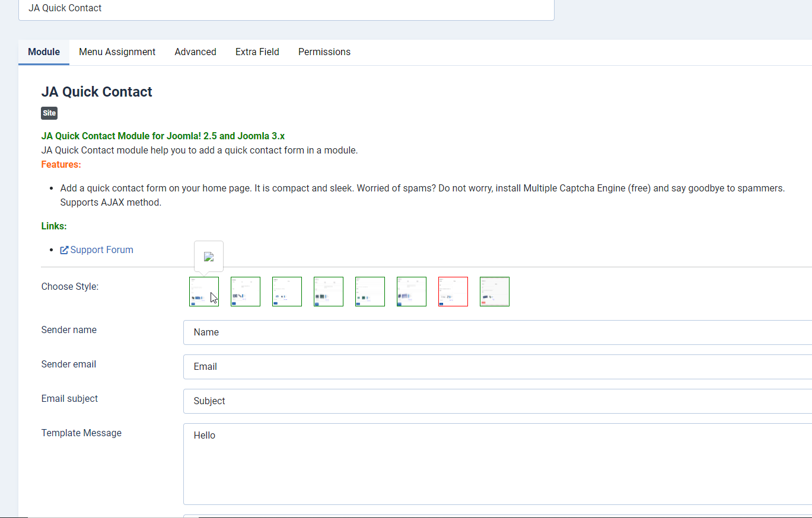Click the module title field reading JA Quick Contact
Screen dimensions: 812x518
(286, 9)
